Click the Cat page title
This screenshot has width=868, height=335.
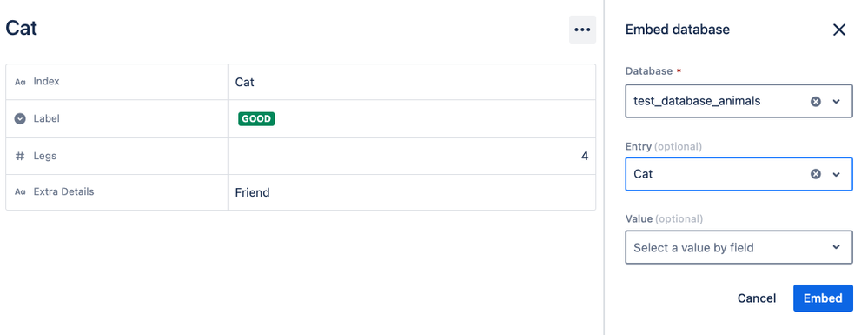(21, 28)
